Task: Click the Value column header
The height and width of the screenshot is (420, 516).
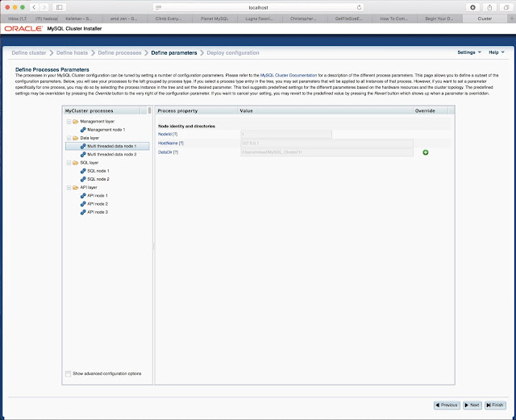Action: click(325, 111)
